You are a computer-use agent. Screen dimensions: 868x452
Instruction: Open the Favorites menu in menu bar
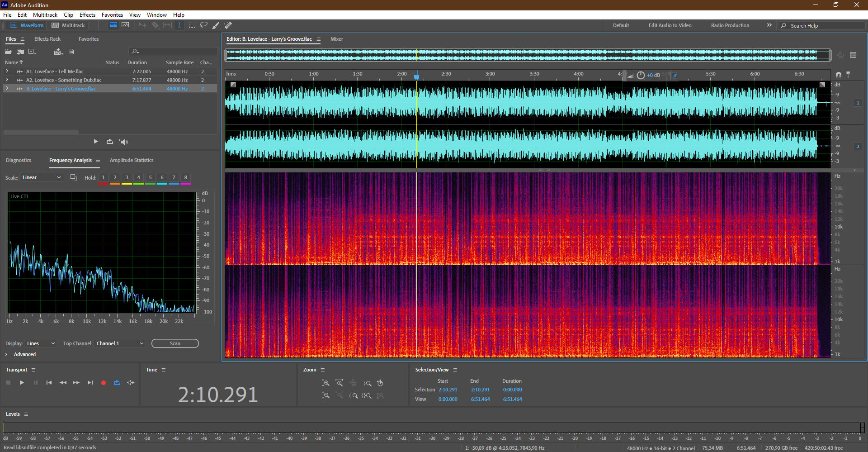click(112, 15)
